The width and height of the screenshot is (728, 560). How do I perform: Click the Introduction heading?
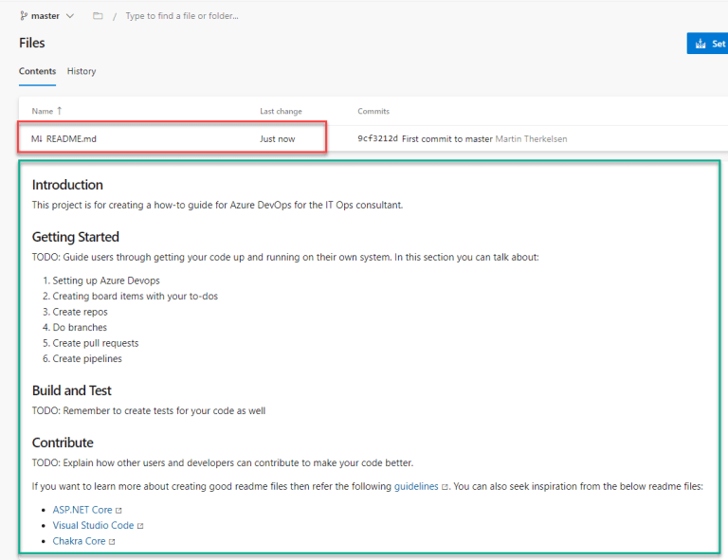[67, 185]
